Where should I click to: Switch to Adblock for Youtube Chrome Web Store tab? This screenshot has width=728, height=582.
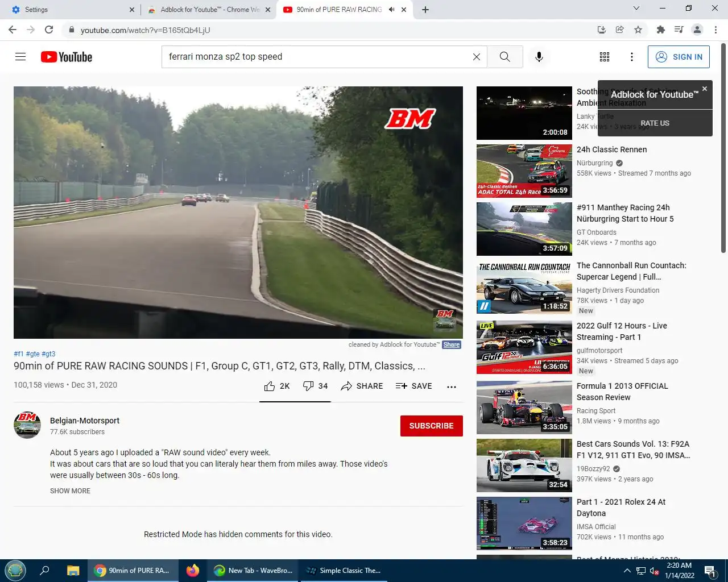208,10
